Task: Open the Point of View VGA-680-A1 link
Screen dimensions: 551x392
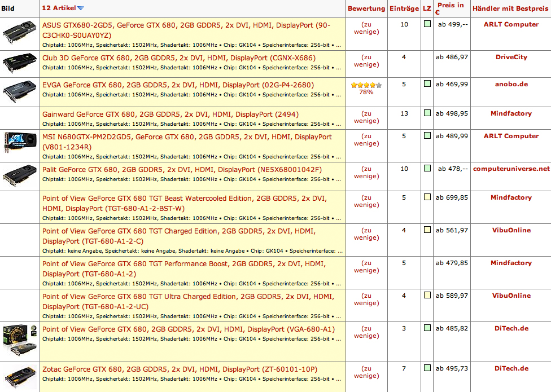Action: [189, 329]
